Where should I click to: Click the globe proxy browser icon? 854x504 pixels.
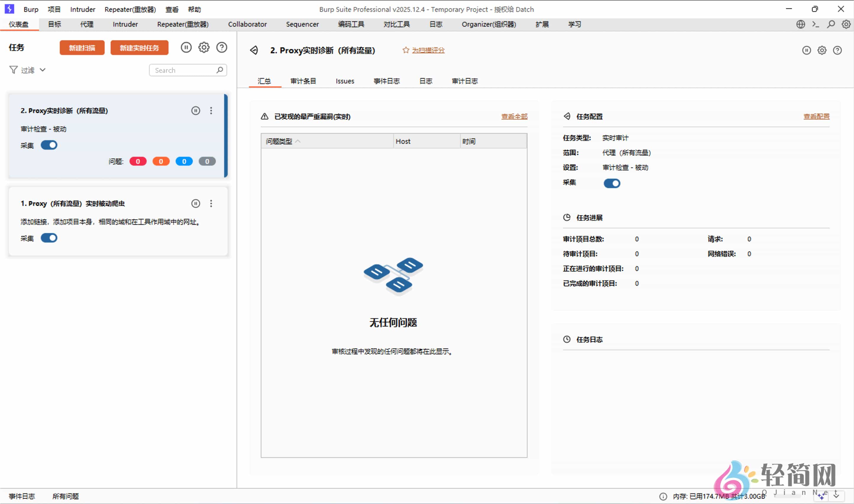800,24
